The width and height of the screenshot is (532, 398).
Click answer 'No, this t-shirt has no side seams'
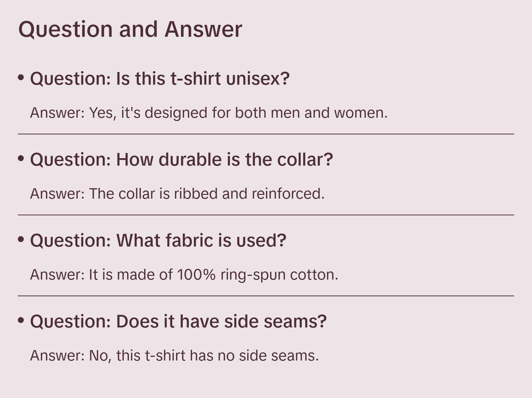coord(174,356)
